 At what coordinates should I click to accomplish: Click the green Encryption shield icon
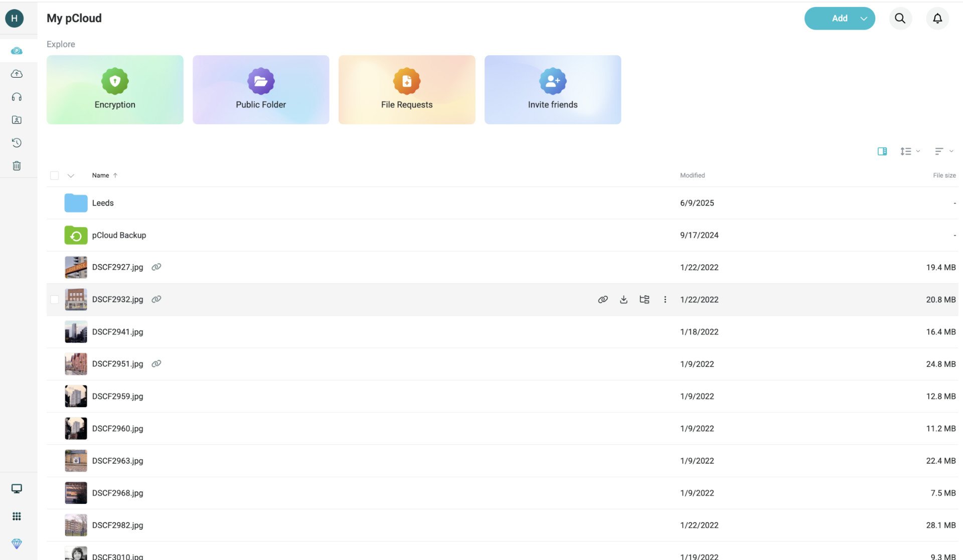(x=115, y=81)
